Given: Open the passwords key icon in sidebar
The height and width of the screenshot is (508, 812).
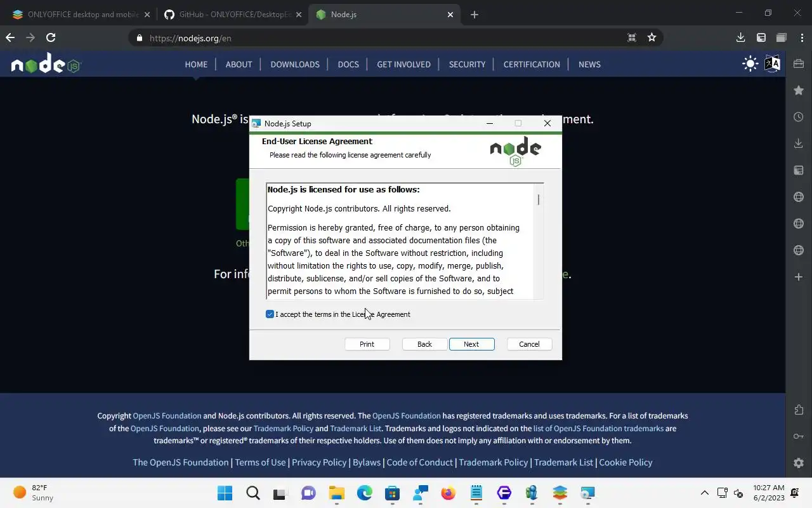Looking at the screenshot, I should (799, 436).
